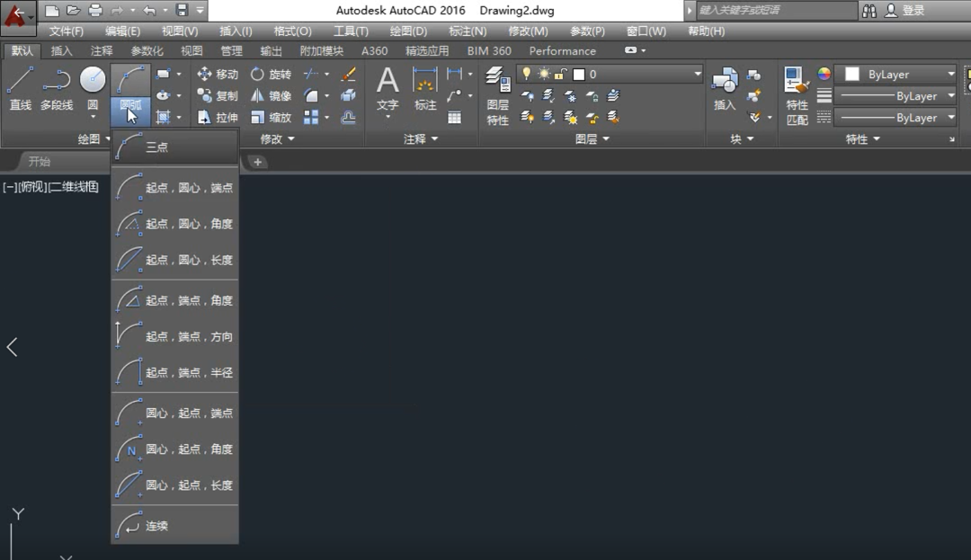Expand the 修改 (Modify) panel
Screen dimensions: 971x560
(277, 139)
